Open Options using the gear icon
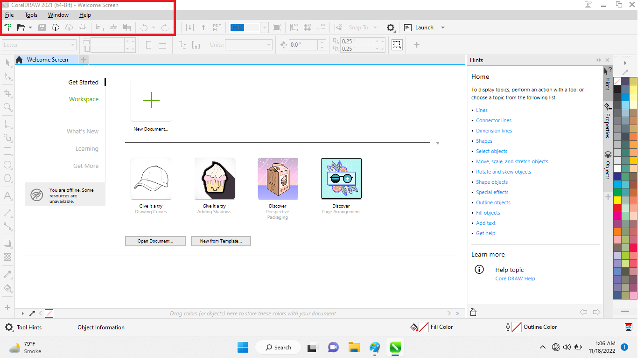This screenshot has height=362, width=644. 391,28
